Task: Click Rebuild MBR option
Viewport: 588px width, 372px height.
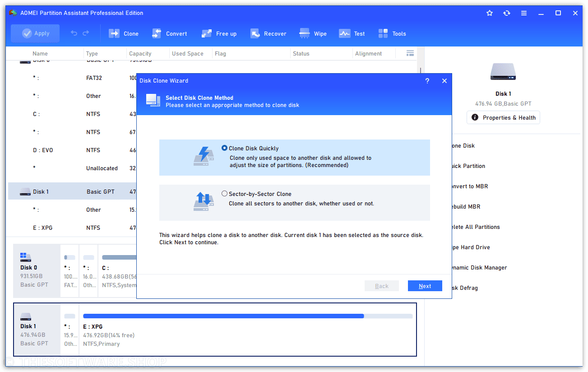Action: coord(466,206)
